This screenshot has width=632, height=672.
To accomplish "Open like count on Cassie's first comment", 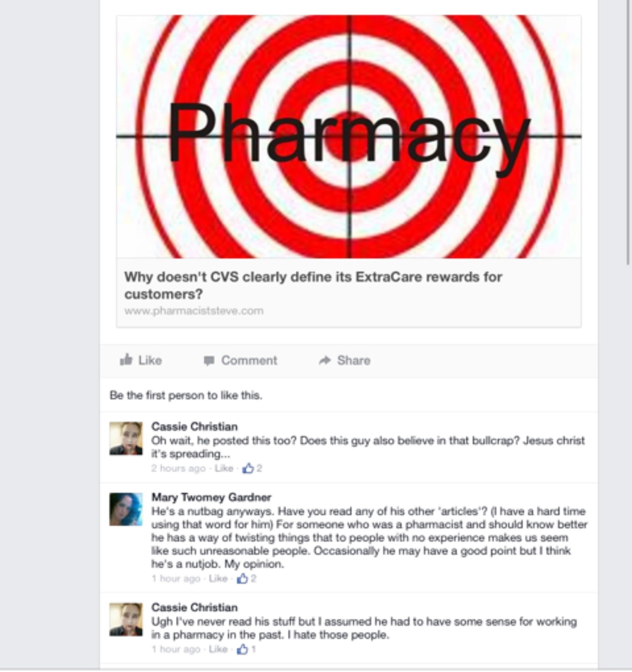I will [252, 468].
